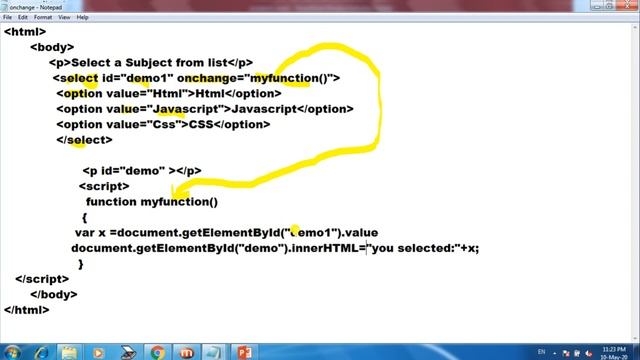Switch to Notepad taskbar button
Screen dimensions: 640x360
(x=214, y=353)
